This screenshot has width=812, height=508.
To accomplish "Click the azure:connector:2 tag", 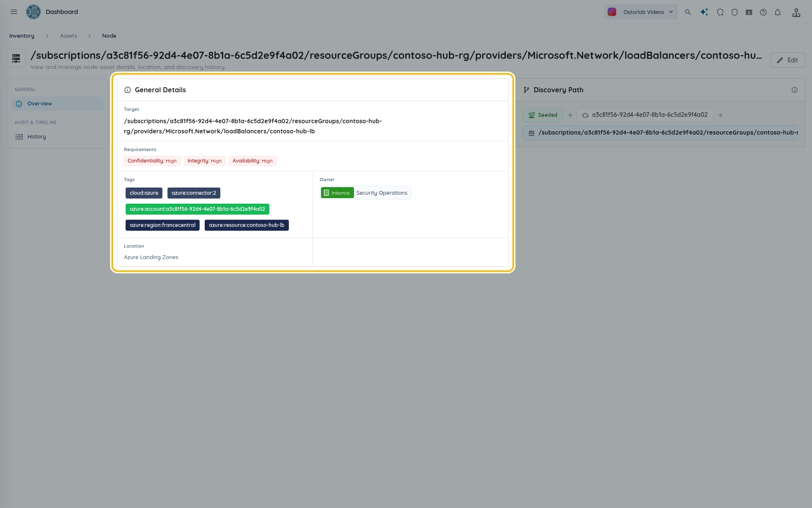I will point(194,193).
